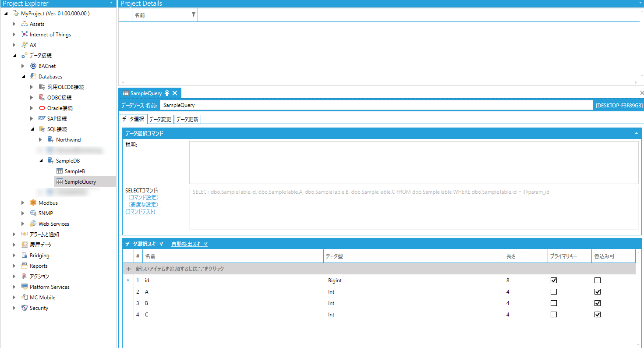Switch to the データ変更 tab
This screenshot has height=348, width=644.
tap(160, 119)
